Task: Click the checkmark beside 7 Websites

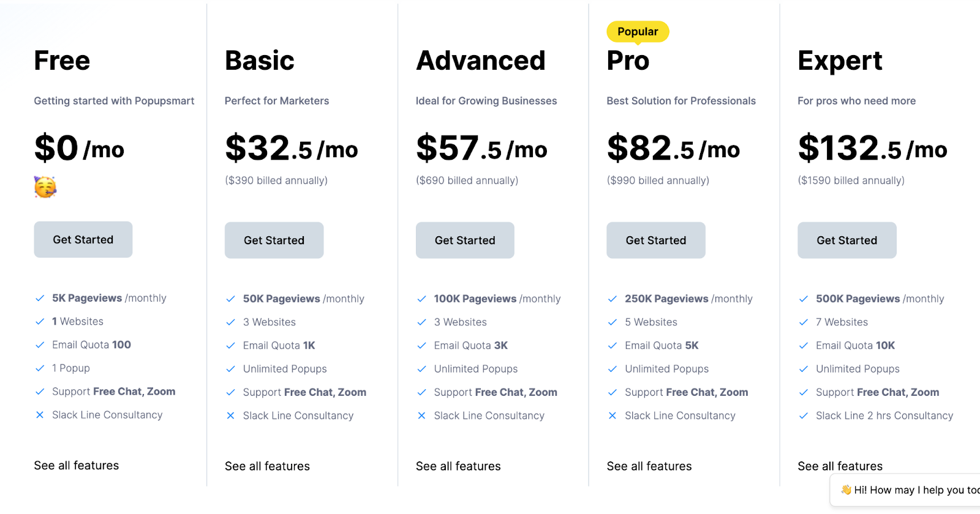Action: (804, 322)
